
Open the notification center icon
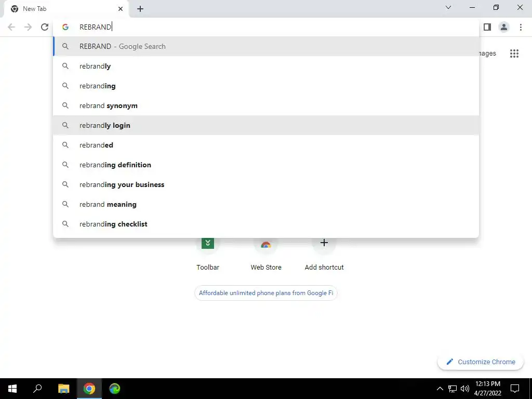pyautogui.click(x=515, y=389)
